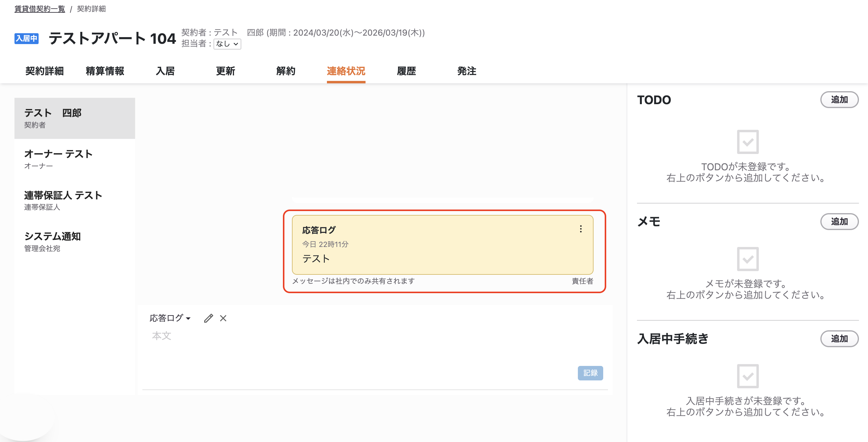868x442 pixels.
Task: Click the 契約詳細 breadcrumb text
Action: click(91, 9)
